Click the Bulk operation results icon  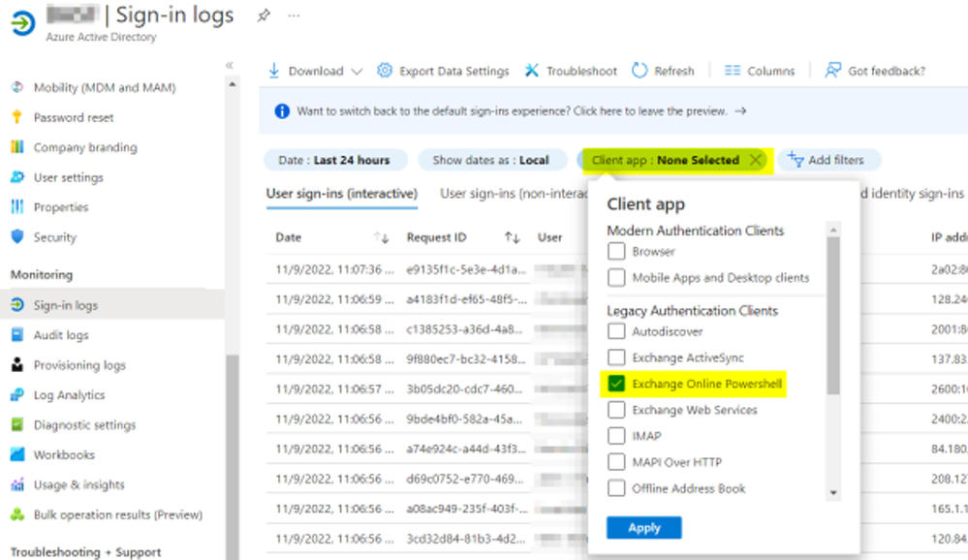17,514
